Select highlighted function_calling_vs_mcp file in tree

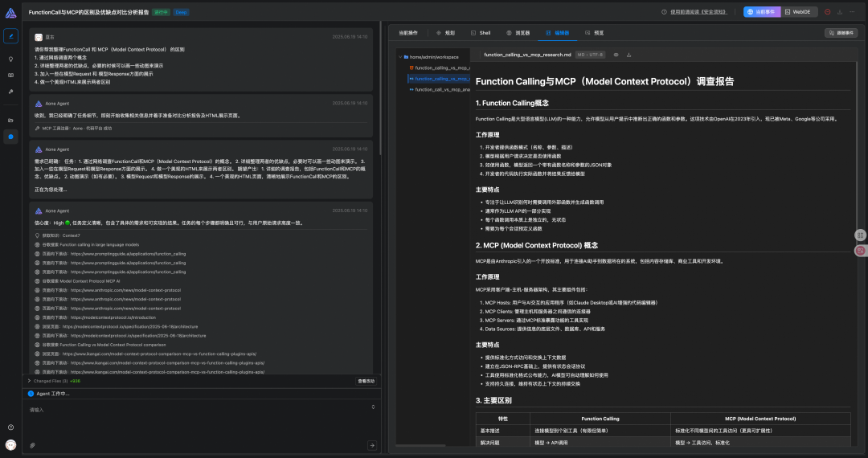439,79
